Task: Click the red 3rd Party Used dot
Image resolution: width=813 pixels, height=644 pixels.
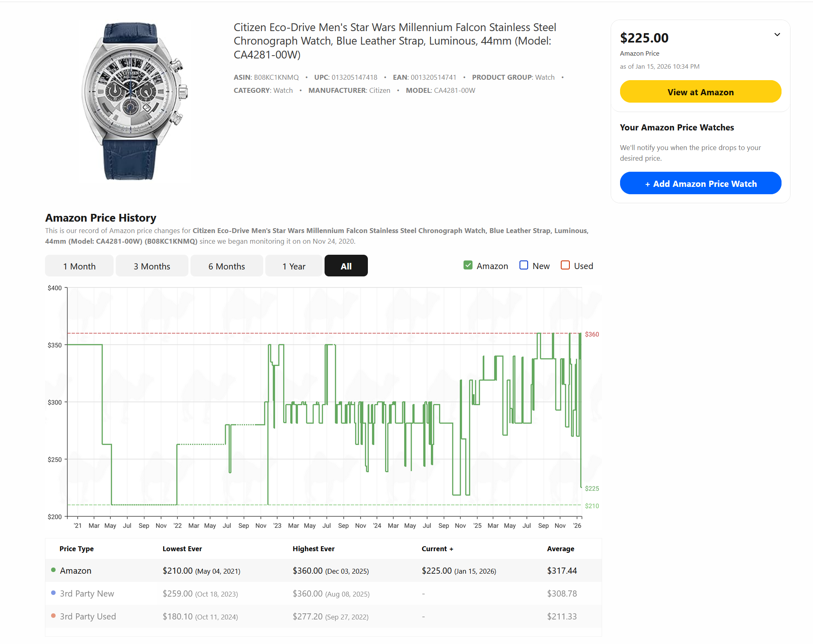Action: pos(53,616)
